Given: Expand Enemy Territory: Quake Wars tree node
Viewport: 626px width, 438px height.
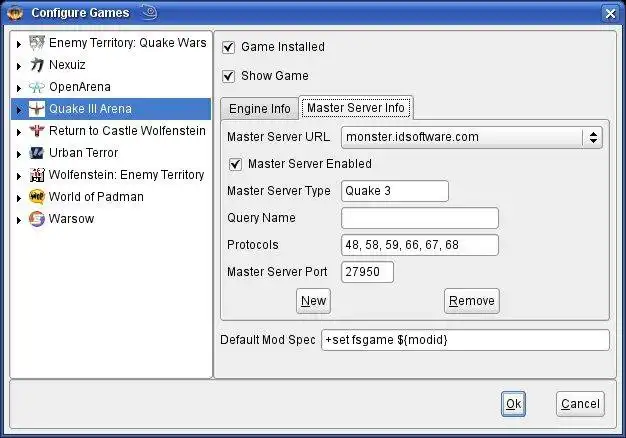Looking at the screenshot, I should tap(19, 44).
